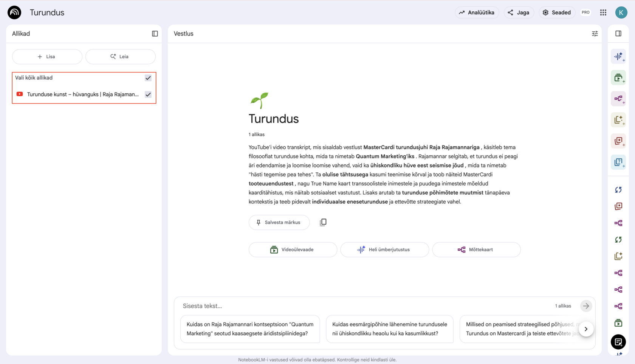Click the YouTube icon of the Turunduse kunst source
635x364 pixels.
(20, 94)
